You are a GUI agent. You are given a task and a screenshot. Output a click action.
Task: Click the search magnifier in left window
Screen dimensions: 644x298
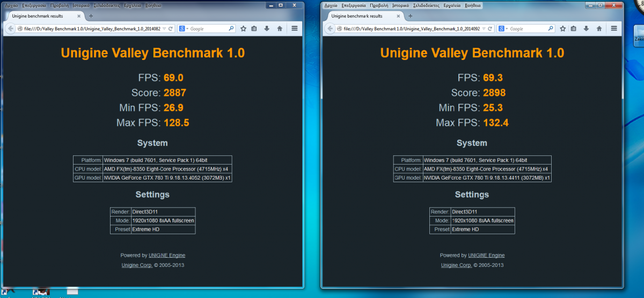[231, 28]
